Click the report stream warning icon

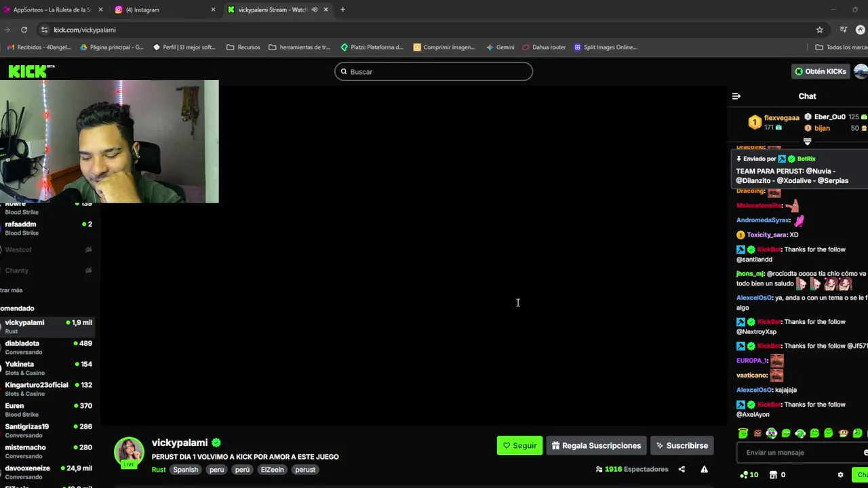click(x=704, y=469)
